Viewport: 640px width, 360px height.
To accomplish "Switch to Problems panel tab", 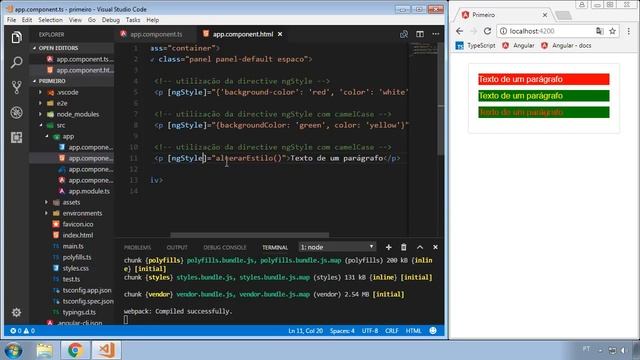I will coord(138,248).
